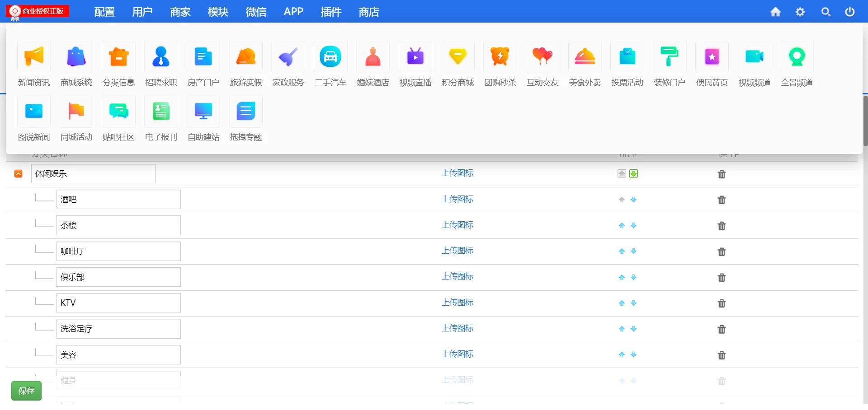Open the 拖拽专题 drag topic module
Image resolution: width=868 pixels, height=410 pixels.
pyautogui.click(x=245, y=111)
